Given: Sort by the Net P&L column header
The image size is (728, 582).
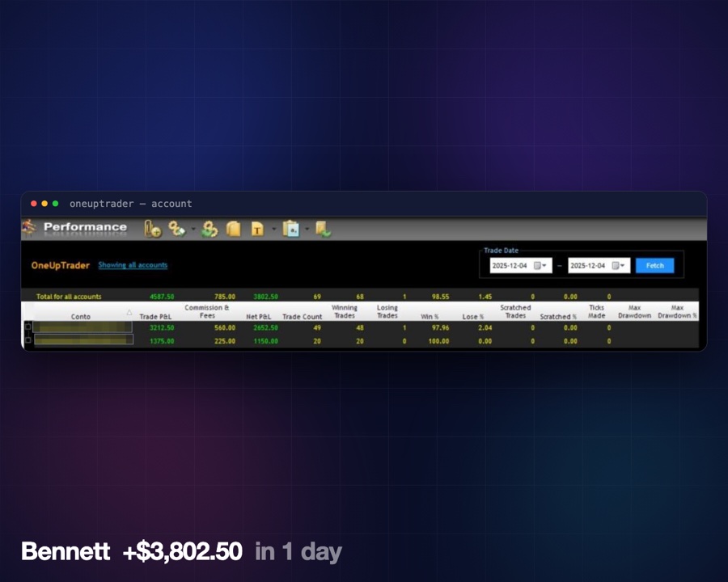Looking at the screenshot, I should point(259,317).
